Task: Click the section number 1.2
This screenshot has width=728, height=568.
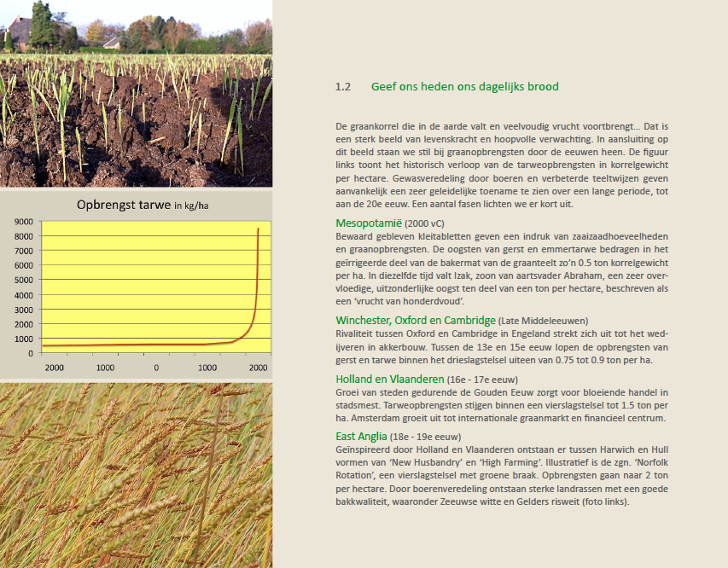Action: 343,87
